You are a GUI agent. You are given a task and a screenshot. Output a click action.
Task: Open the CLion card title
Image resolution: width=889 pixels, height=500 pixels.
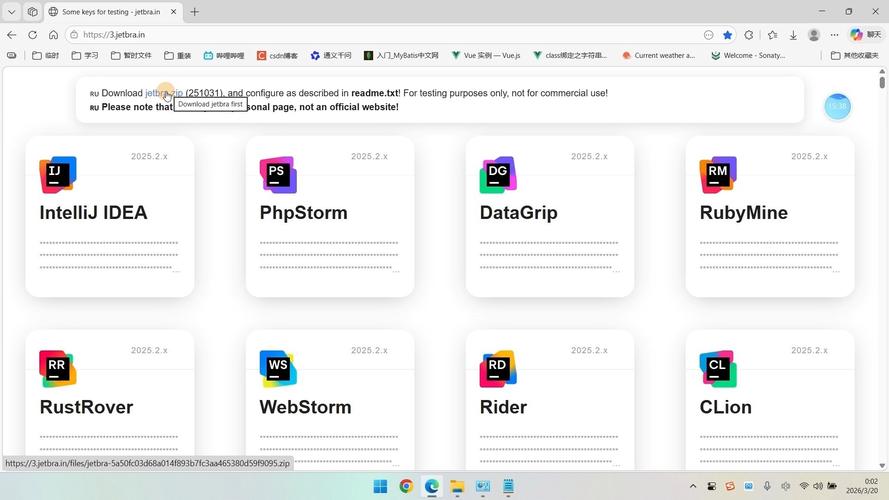[x=725, y=407]
